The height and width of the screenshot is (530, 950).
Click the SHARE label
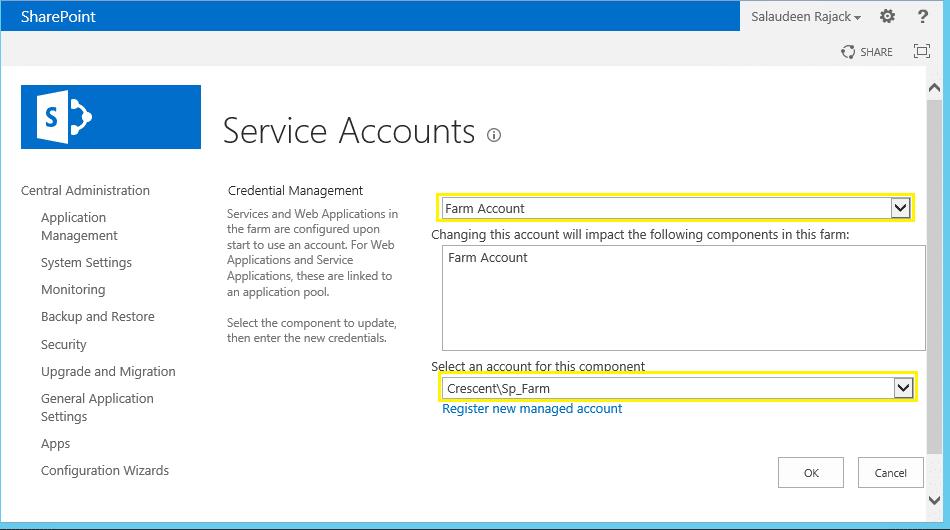[876, 52]
